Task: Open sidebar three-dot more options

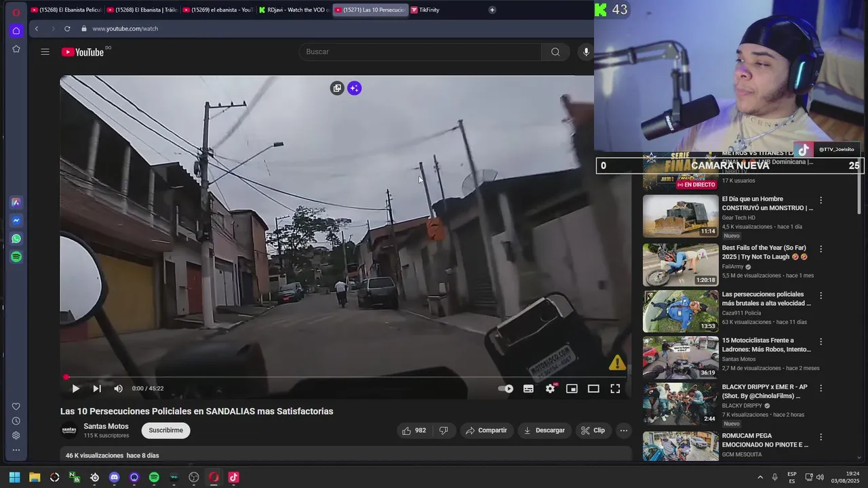Action: coord(16,450)
